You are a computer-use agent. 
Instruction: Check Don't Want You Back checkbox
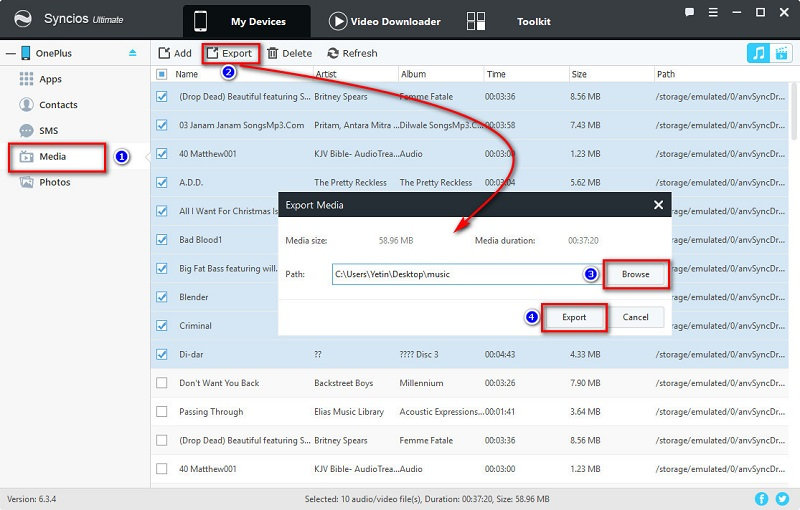click(162, 383)
